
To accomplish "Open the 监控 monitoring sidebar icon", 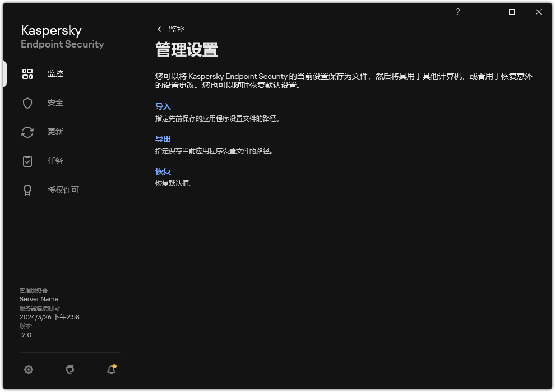I will 27,73.
